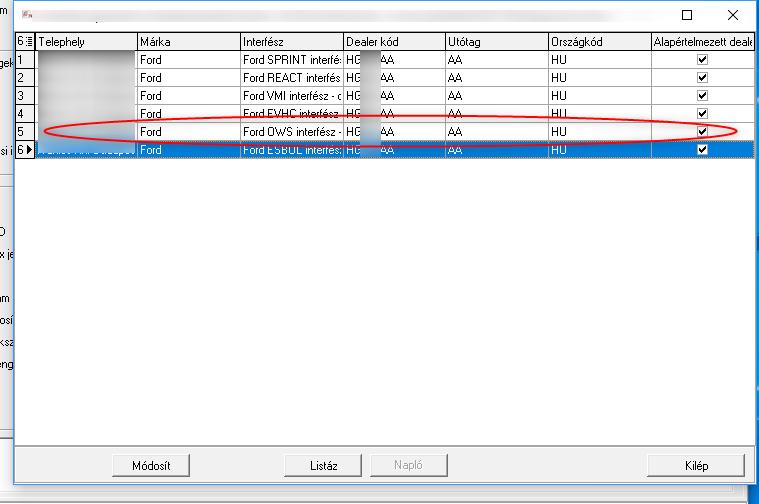The width and height of the screenshot is (759, 504).
Task: Toggle default dealer checkbox for Ford REACT row
Action: tap(702, 77)
